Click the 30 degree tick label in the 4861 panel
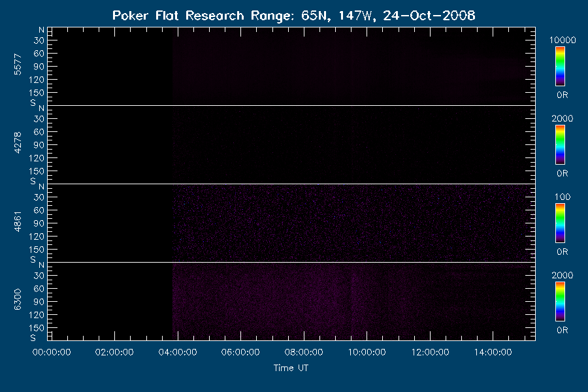The width and height of the screenshot is (588, 392). pyautogui.click(x=39, y=197)
